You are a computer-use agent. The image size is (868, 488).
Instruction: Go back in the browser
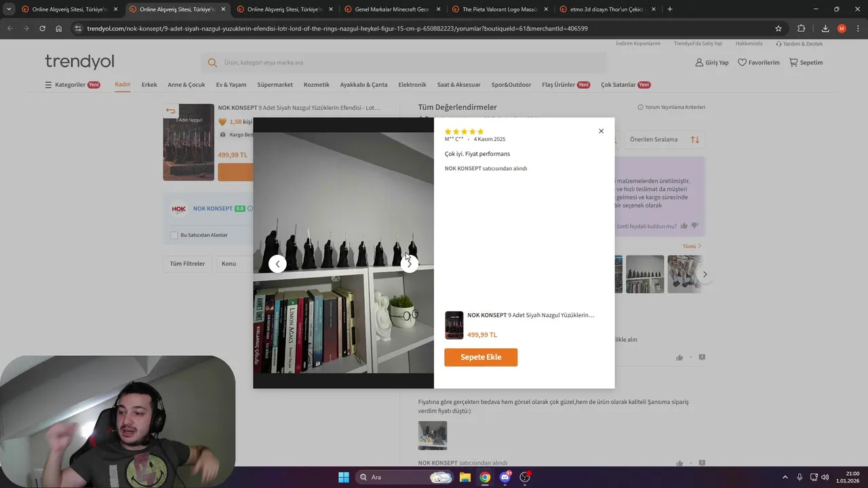(9, 28)
